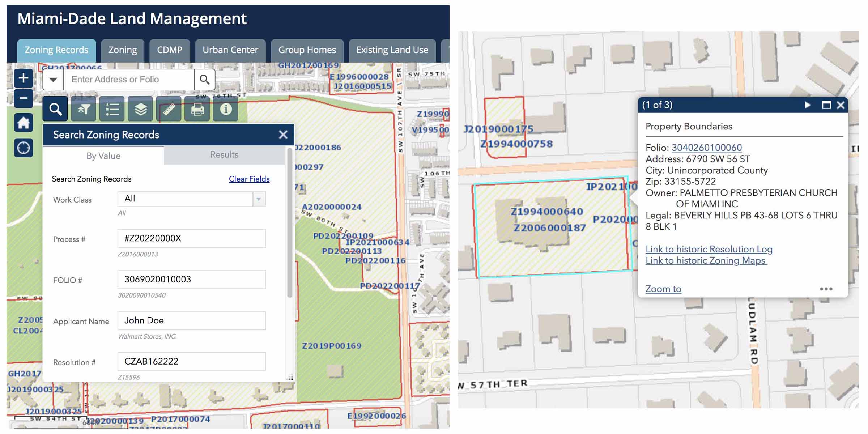The height and width of the screenshot is (434, 868).
Task: Switch to the Results tab
Action: 224,155
